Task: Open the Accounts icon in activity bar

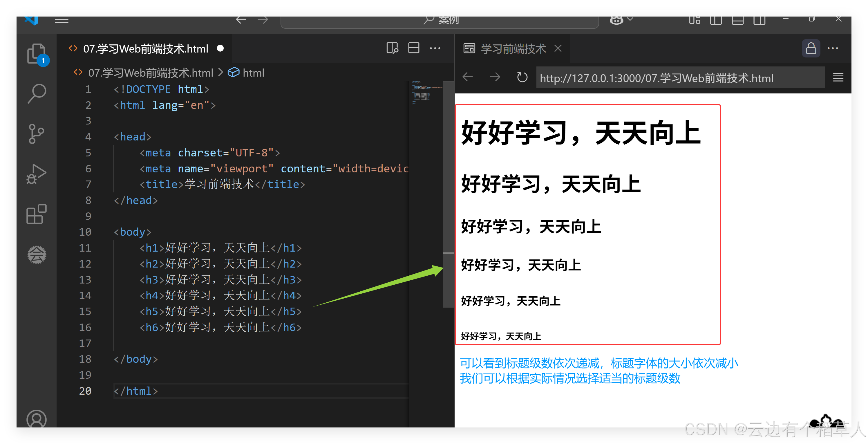Action: click(36, 419)
